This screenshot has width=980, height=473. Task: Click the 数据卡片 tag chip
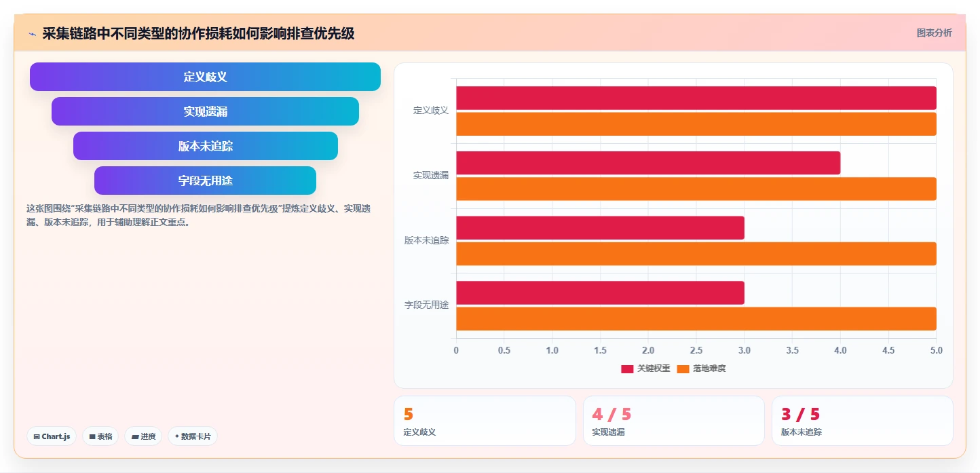(193, 436)
